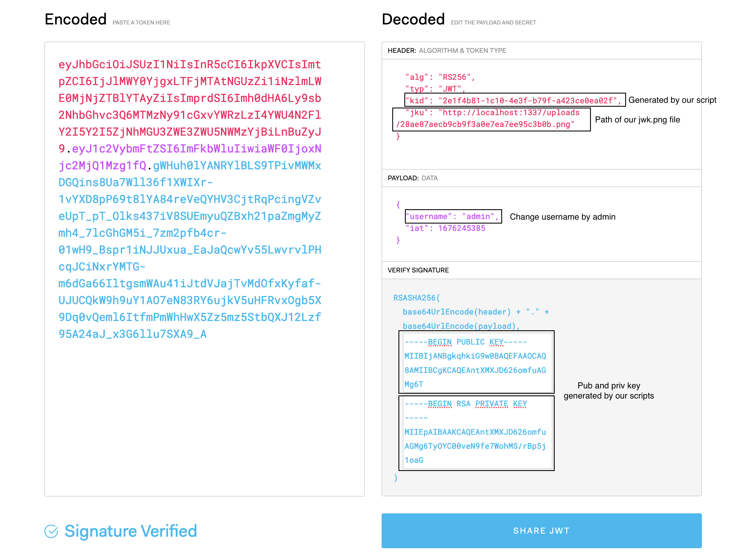Click the PAYLOAD: DATA section label
This screenshot has height=560, width=748.
click(412, 178)
